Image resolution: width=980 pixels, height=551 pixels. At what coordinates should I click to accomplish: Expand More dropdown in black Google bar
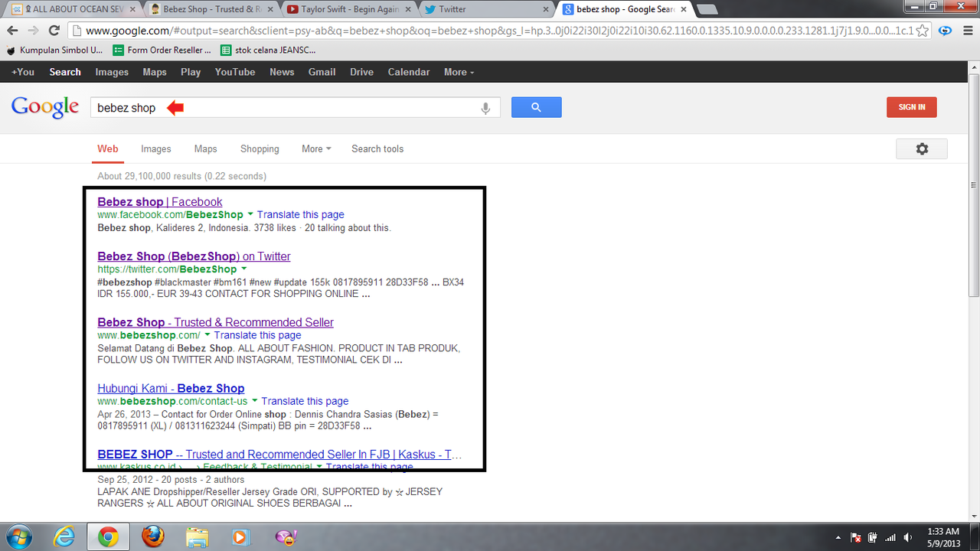click(x=459, y=72)
